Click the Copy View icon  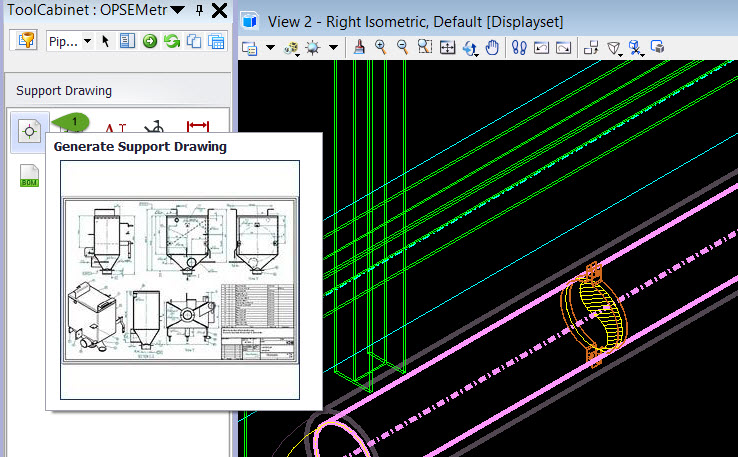click(x=591, y=47)
